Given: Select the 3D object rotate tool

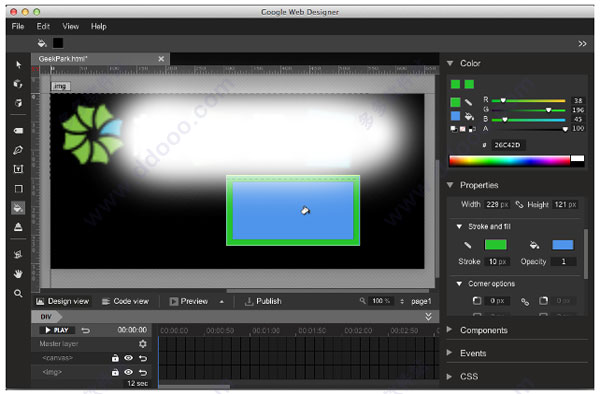Looking at the screenshot, I should pyautogui.click(x=18, y=84).
